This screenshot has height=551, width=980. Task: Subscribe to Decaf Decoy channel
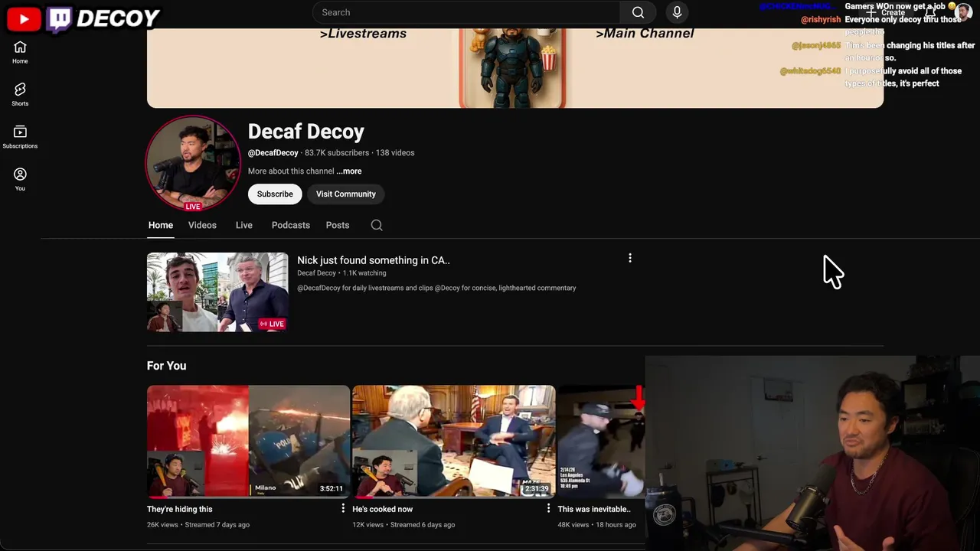(275, 194)
